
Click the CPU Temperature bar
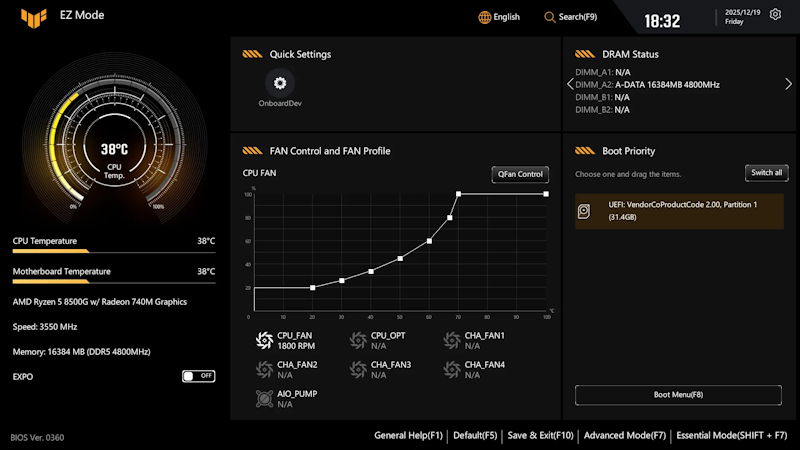pos(114,251)
